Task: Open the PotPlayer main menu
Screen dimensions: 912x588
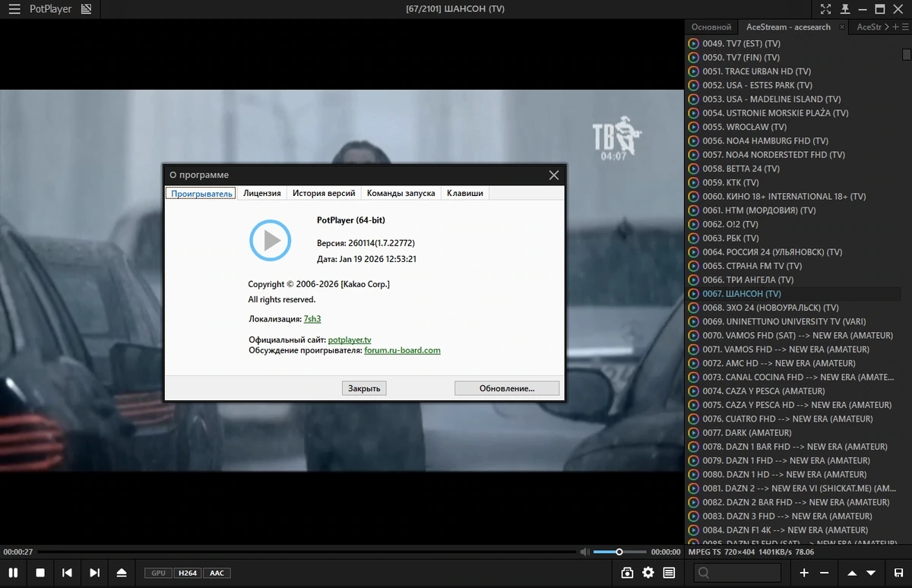Action: 14,9
